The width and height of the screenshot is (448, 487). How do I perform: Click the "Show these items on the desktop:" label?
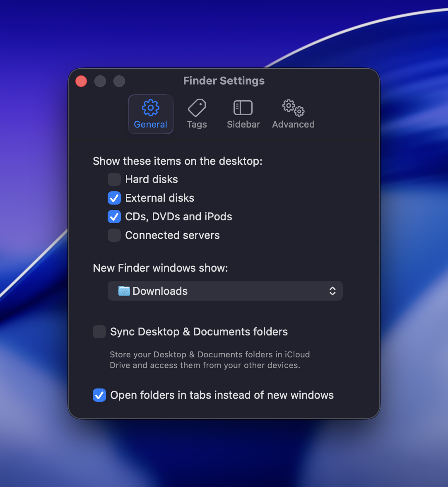178,161
